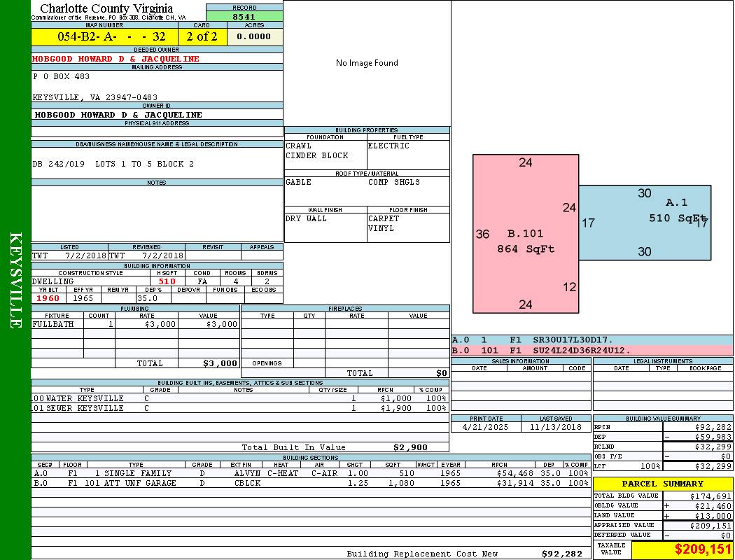Click the red year built 1960 value
This screenshot has height=560, width=735.
tap(48, 298)
